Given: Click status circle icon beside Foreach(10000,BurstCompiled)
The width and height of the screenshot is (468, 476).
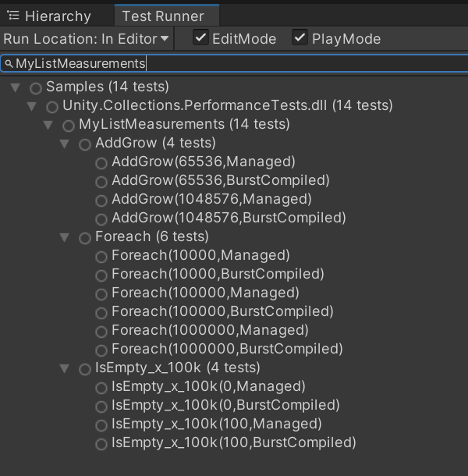Looking at the screenshot, I should coord(101,275).
